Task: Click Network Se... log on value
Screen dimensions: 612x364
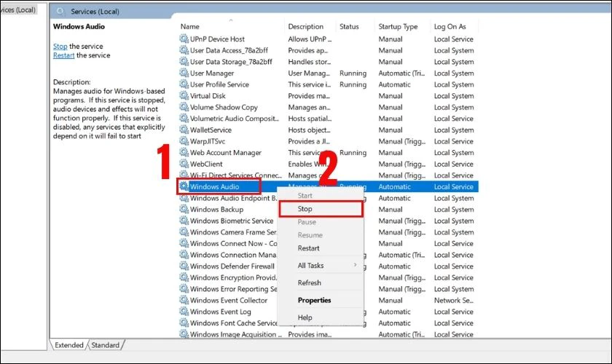Action: [453, 300]
